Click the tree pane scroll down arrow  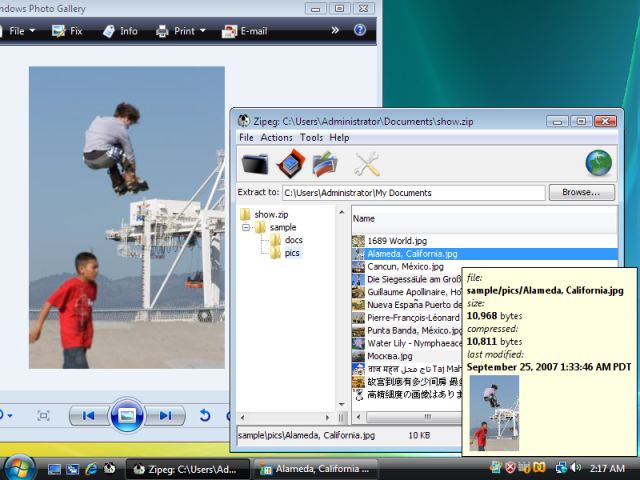[341, 404]
